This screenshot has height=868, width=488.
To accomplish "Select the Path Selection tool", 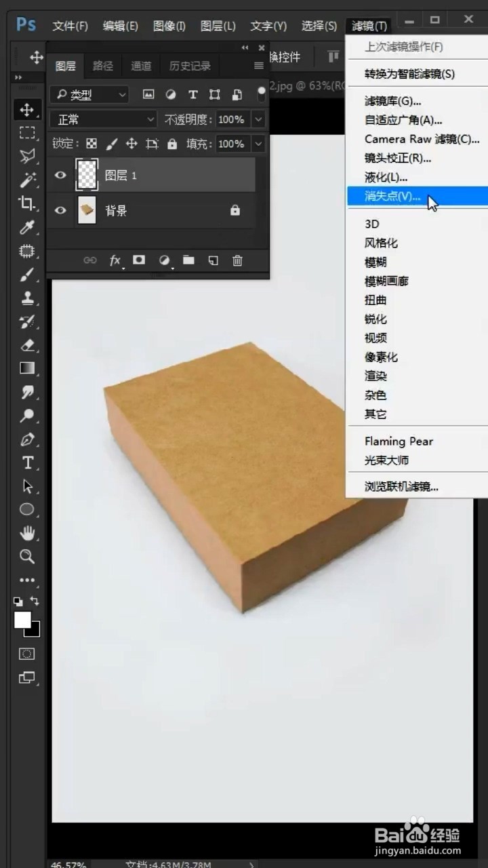I will 26,486.
